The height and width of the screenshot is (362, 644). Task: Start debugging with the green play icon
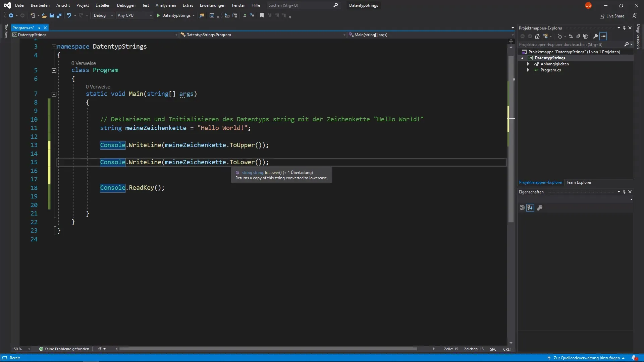point(158,15)
